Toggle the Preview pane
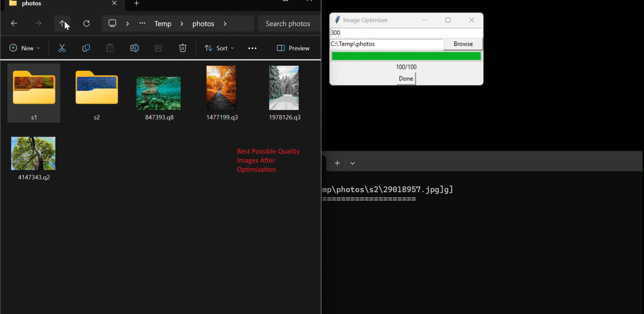The height and width of the screenshot is (314, 644). click(x=293, y=48)
